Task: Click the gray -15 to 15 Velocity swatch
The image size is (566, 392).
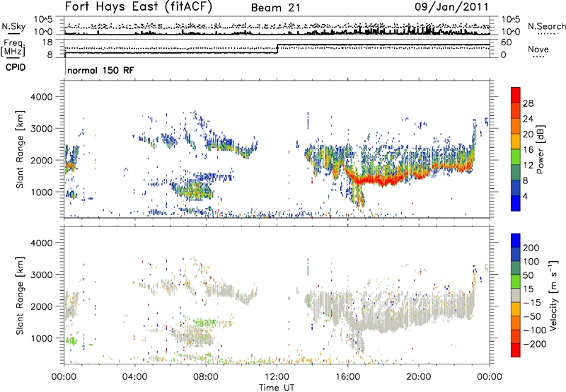Action: coord(516,296)
